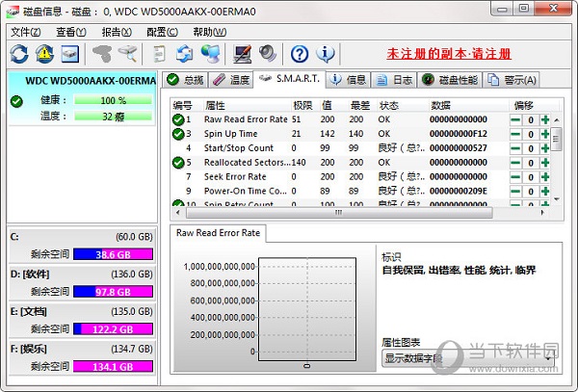Switch to the 信息 information tab

348,80
